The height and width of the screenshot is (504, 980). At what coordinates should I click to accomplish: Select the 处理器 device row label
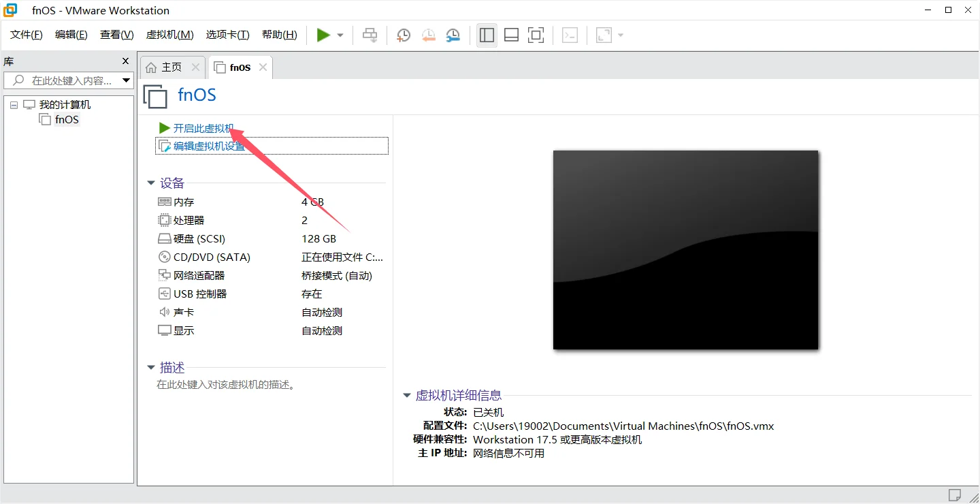pyautogui.click(x=189, y=221)
